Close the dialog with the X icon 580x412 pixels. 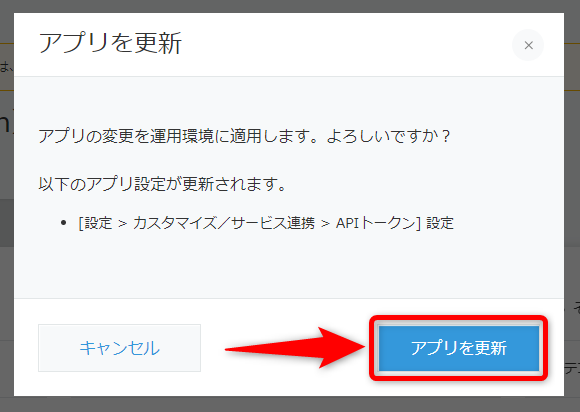point(528,45)
